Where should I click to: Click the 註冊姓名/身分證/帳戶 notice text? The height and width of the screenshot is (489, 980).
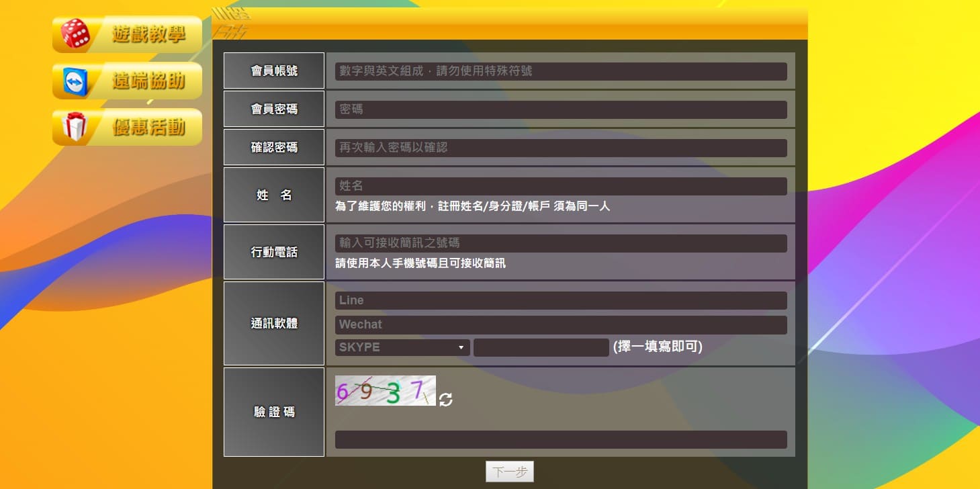tap(473, 206)
